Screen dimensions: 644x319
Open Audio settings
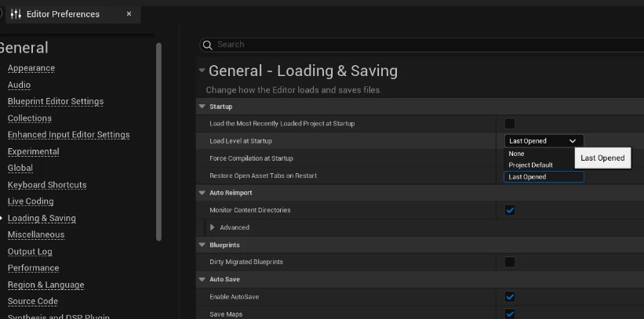coord(19,85)
